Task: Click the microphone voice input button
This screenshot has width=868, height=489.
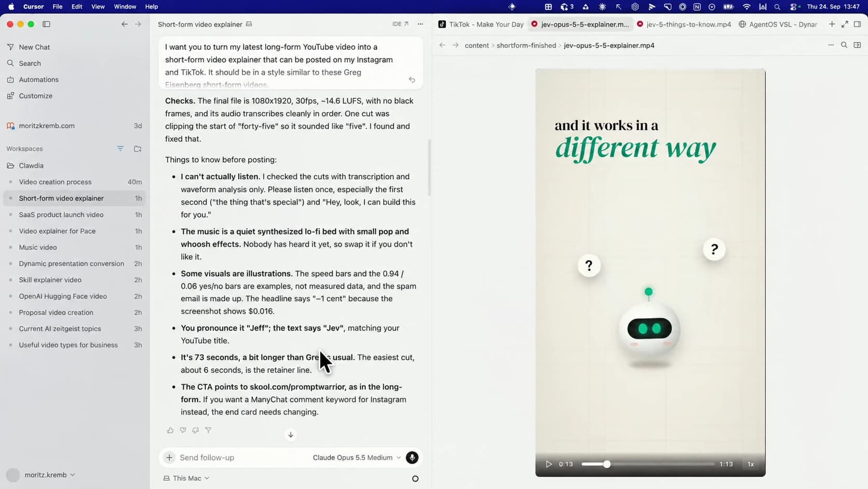Action: coord(412,457)
